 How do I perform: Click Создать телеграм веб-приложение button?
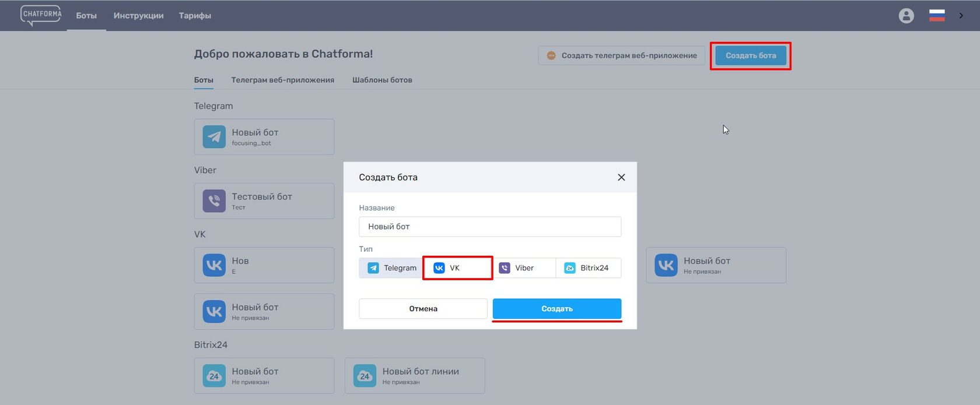click(621, 55)
